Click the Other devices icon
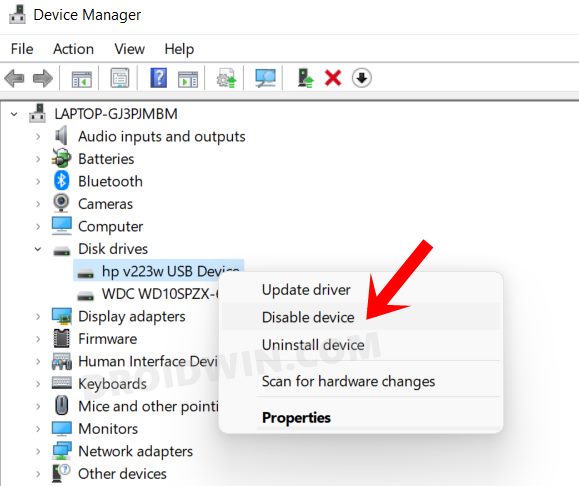The height and width of the screenshot is (486, 579). [x=61, y=473]
